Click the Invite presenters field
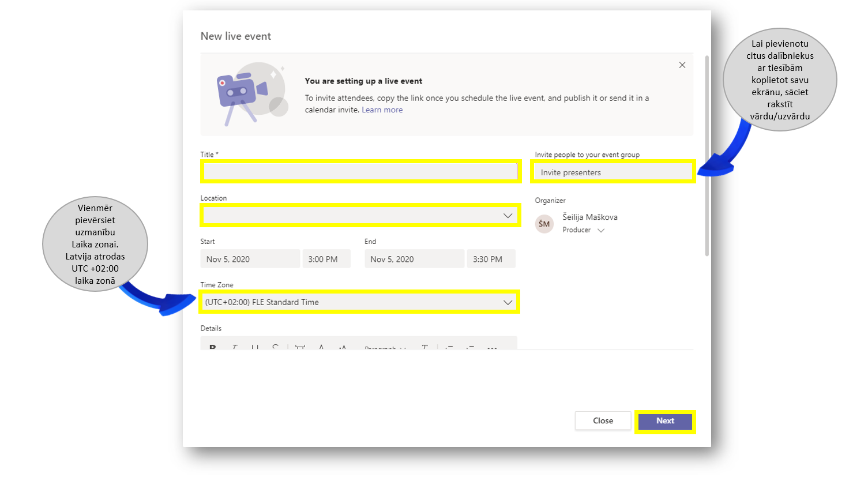Screen dimensions: 868x485 [x=613, y=172]
